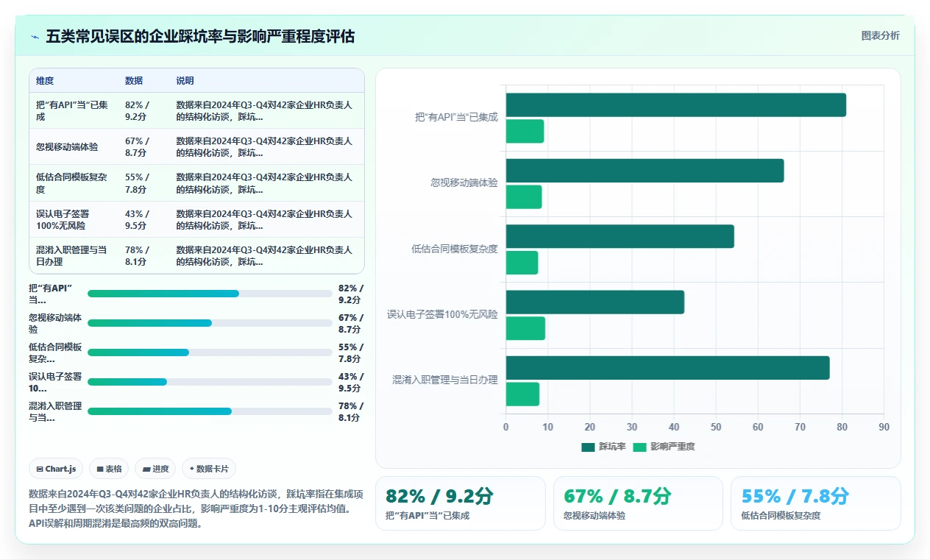This screenshot has width=930, height=560.
Task: Click the 踩坑率 bar for 忽视移动端体验
Action: pos(645,171)
